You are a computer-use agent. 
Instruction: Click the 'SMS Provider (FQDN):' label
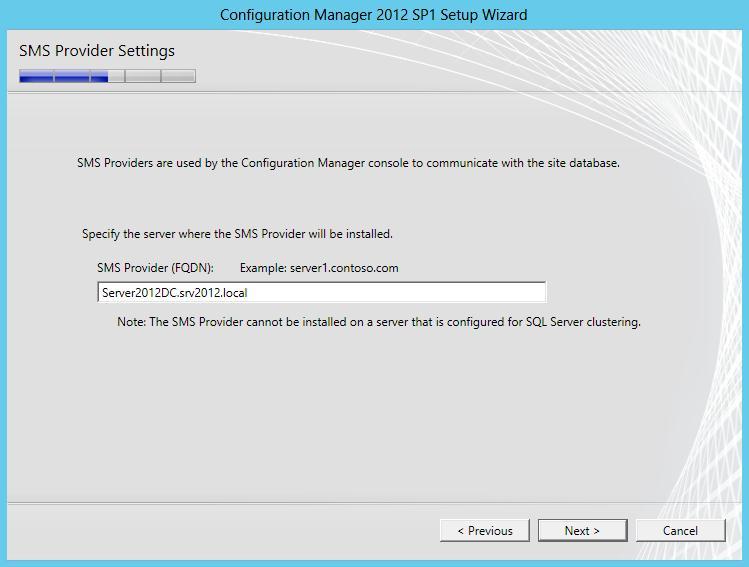[155, 268]
